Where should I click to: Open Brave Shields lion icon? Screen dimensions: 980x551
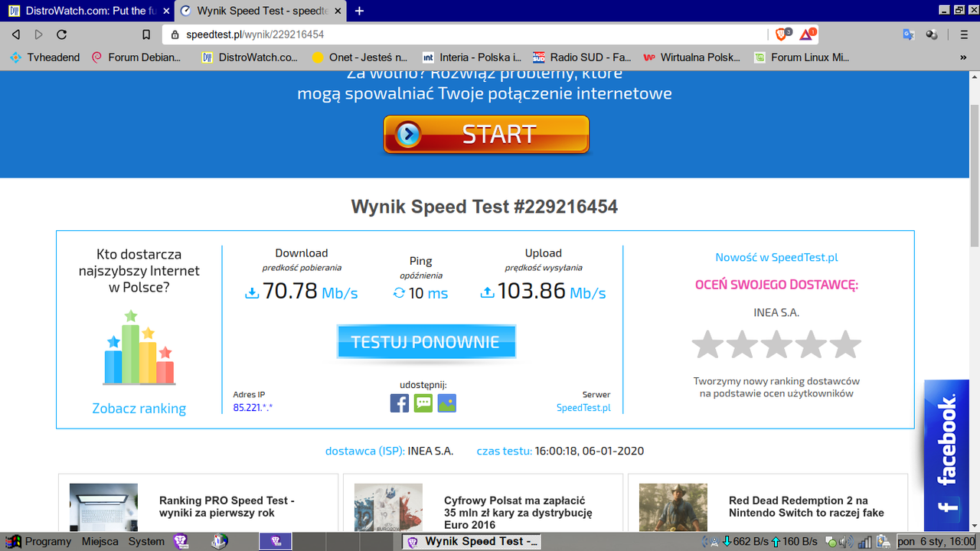[782, 34]
